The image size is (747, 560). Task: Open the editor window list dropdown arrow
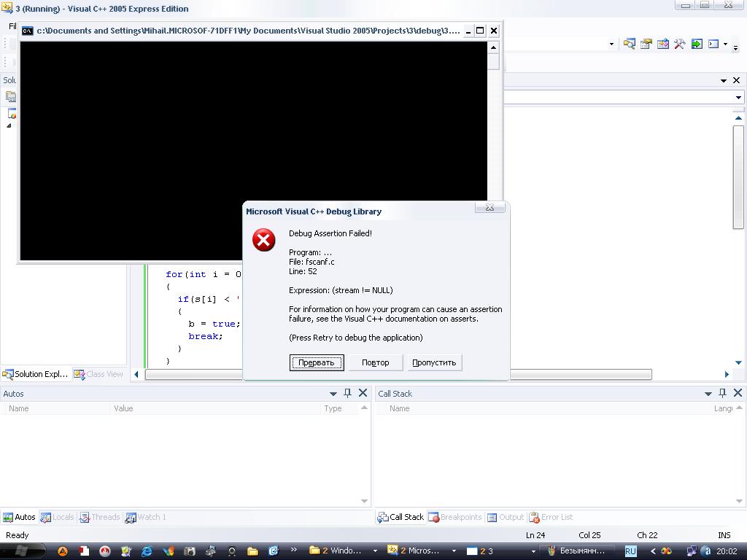(724, 80)
